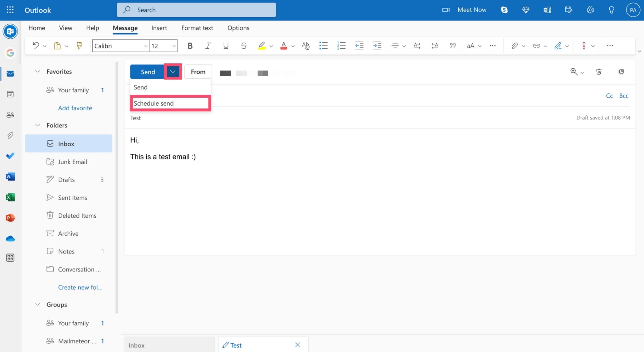Click the Meet Now button
The image size is (644, 352).
pos(464,10)
